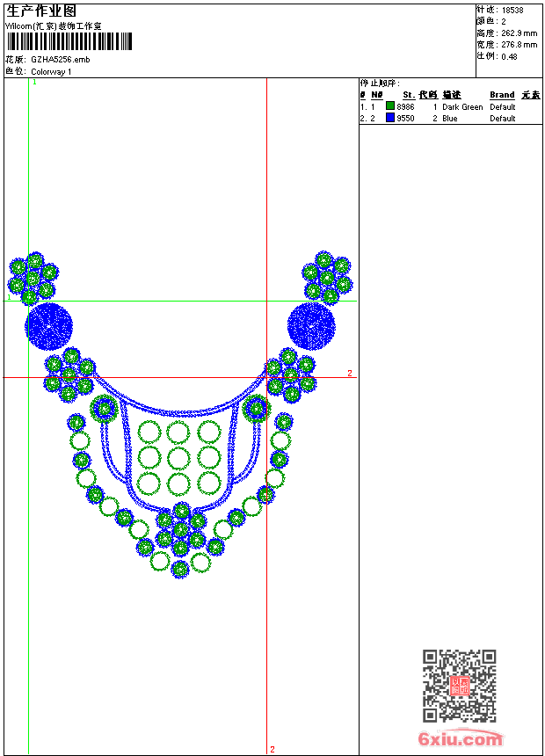Click the GZHA5256.emb file name

click(60, 60)
